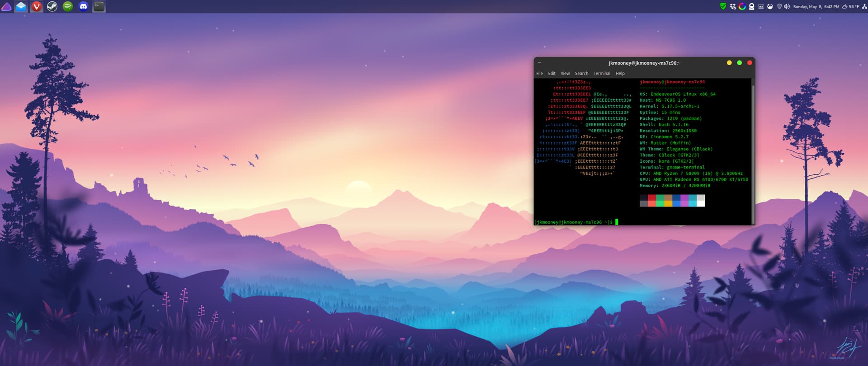Open the View menu in the terminal
The width and height of the screenshot is (868, 366).
pos(565,73)
